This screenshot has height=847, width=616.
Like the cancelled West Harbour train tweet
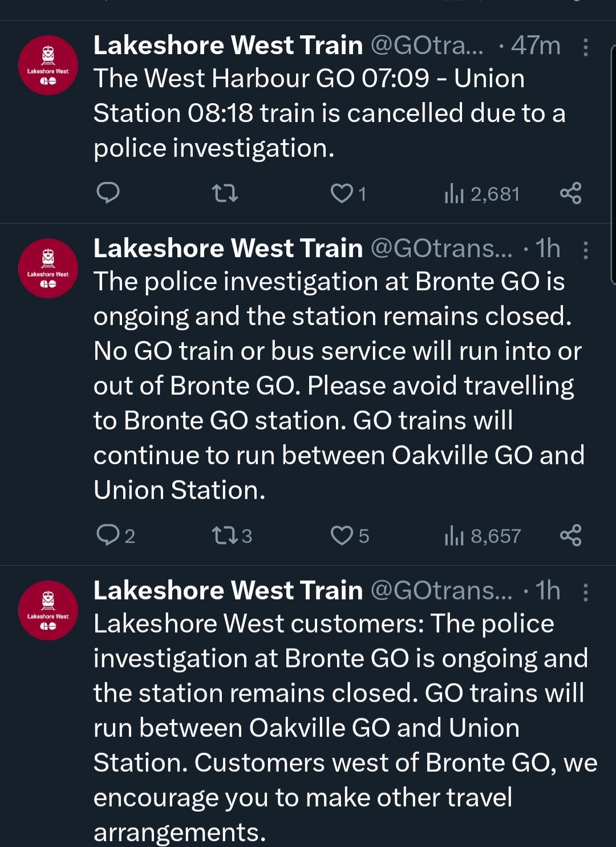pyautogui.click(x=342, y=193)
